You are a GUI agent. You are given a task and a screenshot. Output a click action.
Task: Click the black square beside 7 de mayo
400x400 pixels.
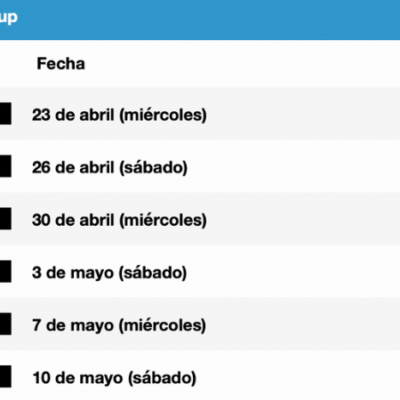click(6, 324)
